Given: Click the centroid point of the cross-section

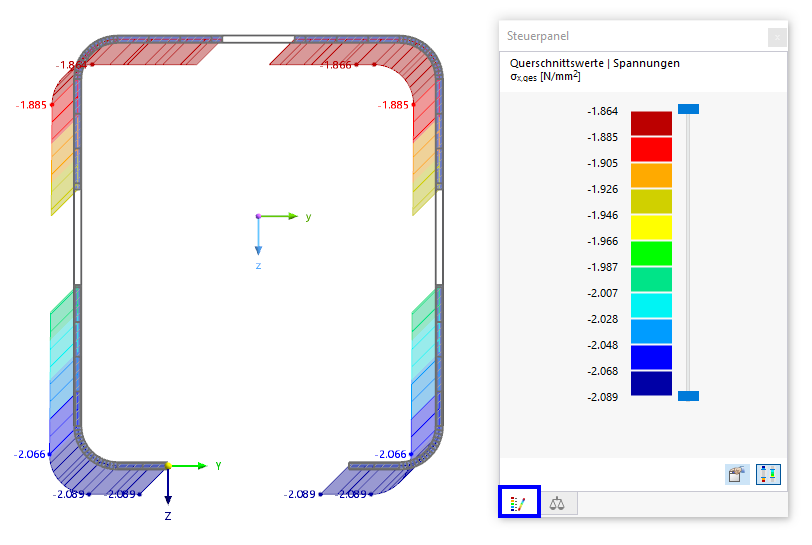Looking at the screenshot, I should pyautogui.click(x=258, y=216).
